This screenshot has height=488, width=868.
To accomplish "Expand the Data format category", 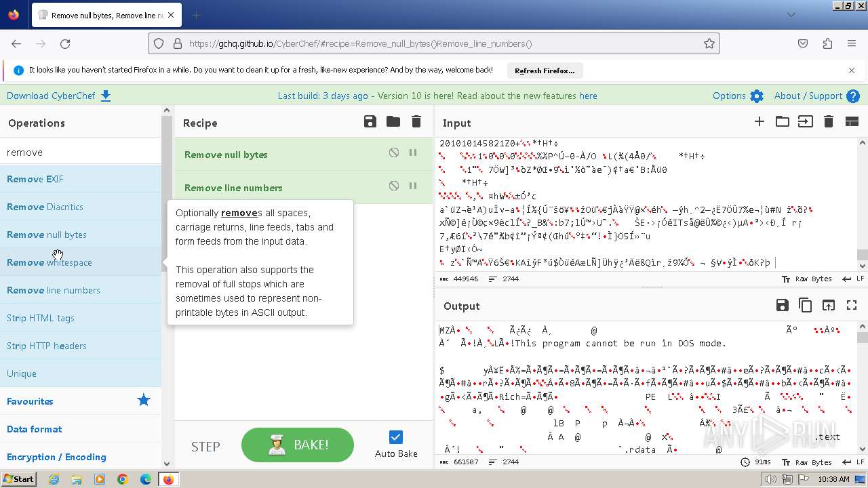I will click(x=81, y=429).
